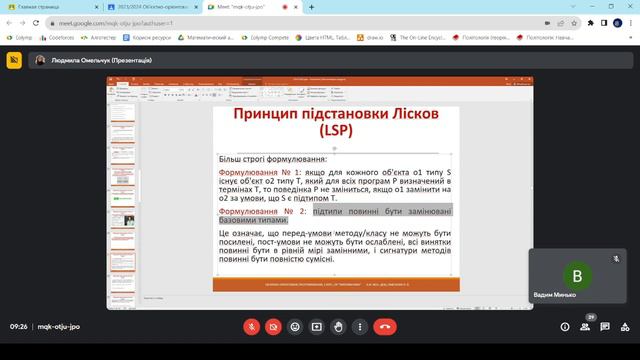Click the shared slide title Принцип підстановки Лісков
Viewport: 640px width, 360px height.
click(x=336, y=122)
